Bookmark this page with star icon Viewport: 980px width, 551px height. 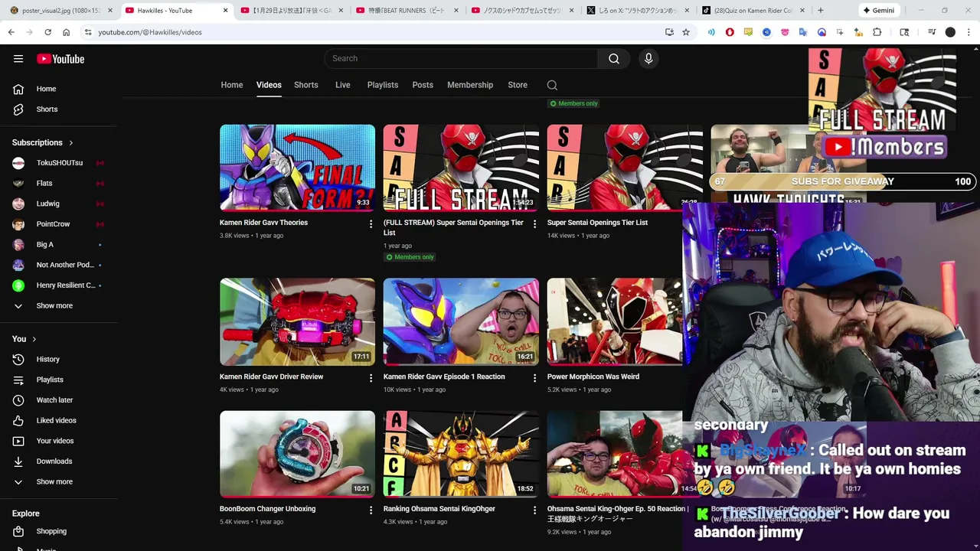[x=686, y=32]
